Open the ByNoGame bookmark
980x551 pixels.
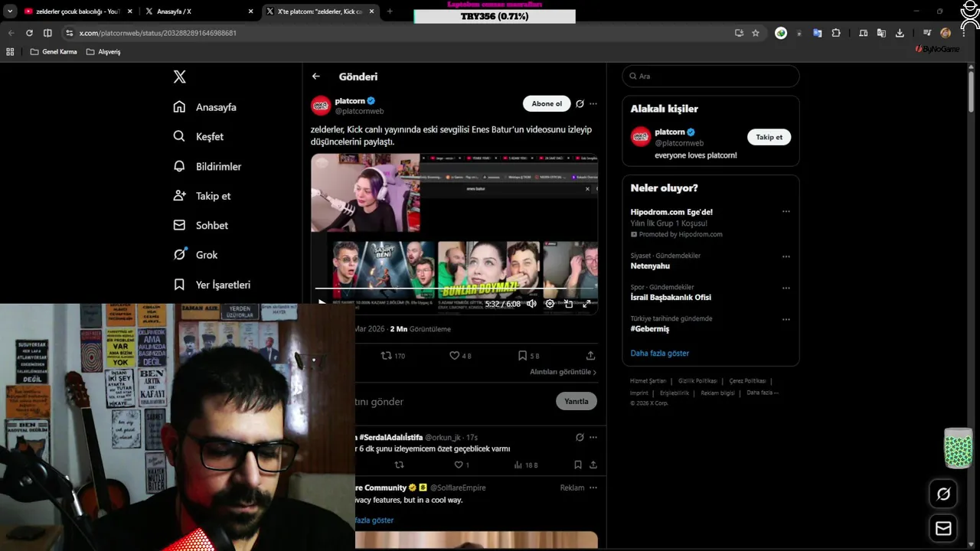tap(937, 49)
